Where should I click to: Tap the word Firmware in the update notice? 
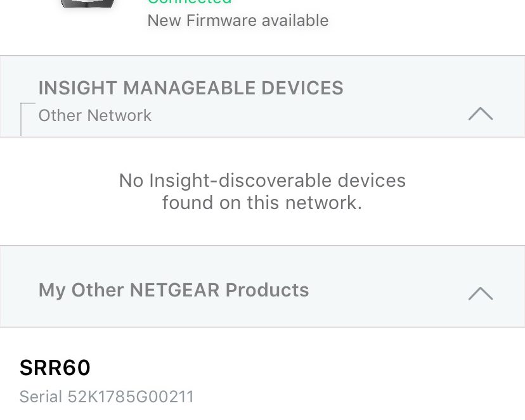(x=221, y=20)
